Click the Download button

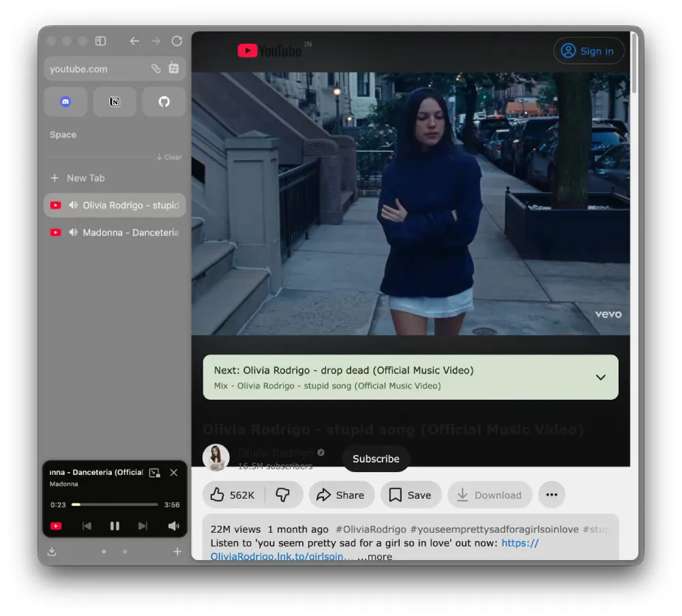coord(490,495)
